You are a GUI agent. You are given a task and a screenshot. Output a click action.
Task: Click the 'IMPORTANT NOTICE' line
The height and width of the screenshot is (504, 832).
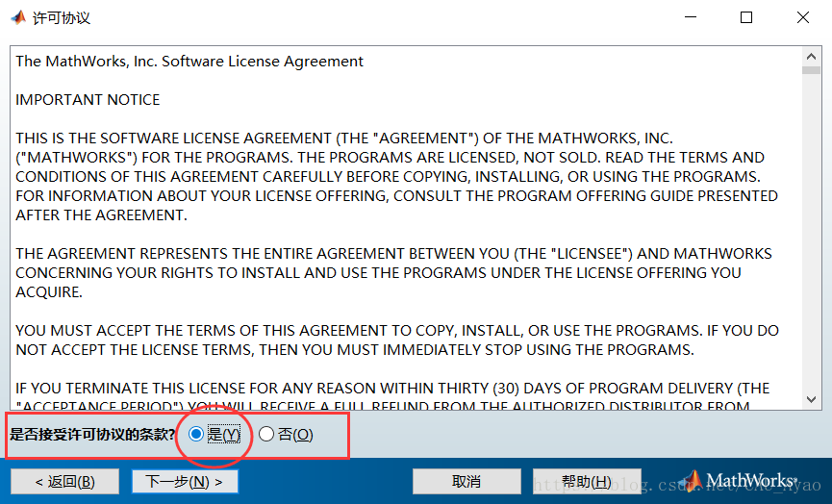88,100
